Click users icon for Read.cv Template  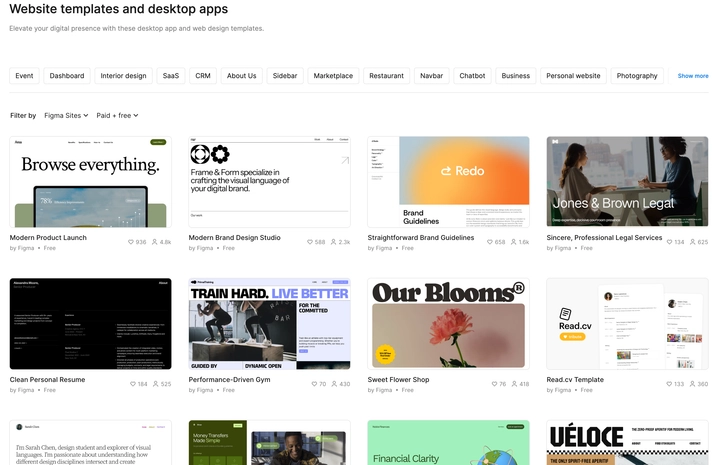(692, 384)
